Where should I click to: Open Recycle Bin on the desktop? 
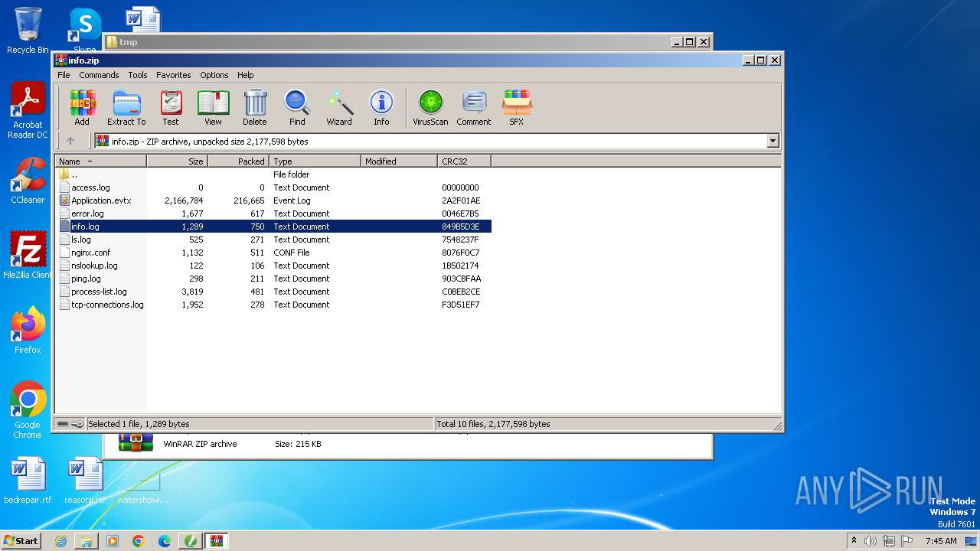(28, 31)
